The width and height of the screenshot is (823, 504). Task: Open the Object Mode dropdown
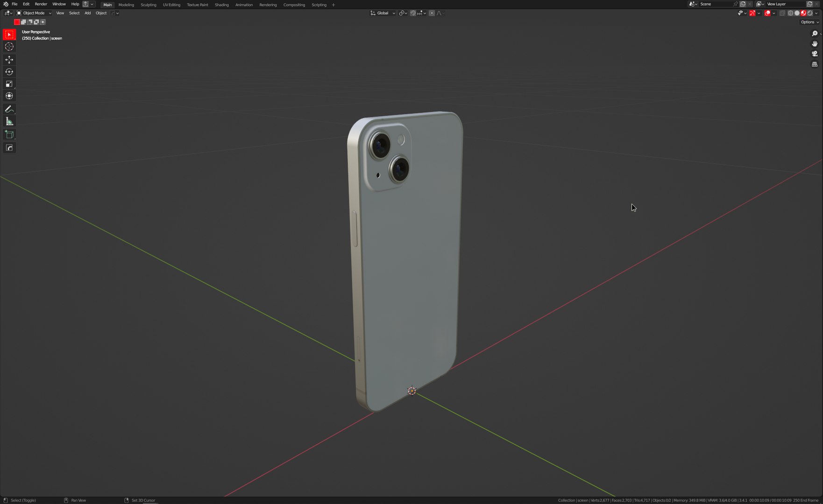click(x=34, y=13)
